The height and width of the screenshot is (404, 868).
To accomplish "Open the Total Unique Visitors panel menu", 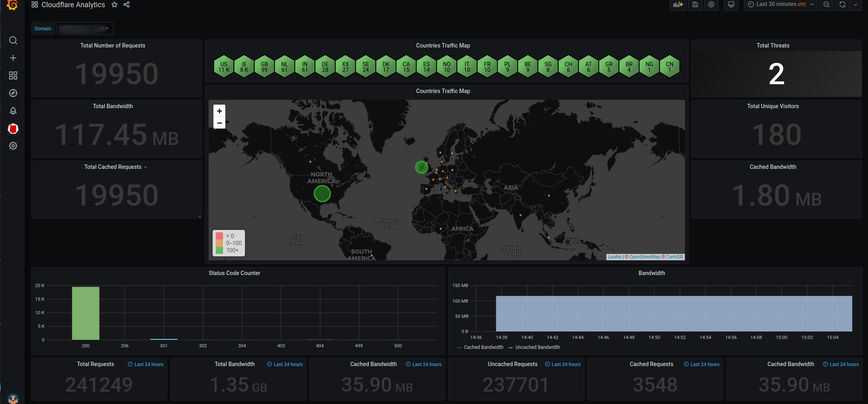I will (773, 106).
